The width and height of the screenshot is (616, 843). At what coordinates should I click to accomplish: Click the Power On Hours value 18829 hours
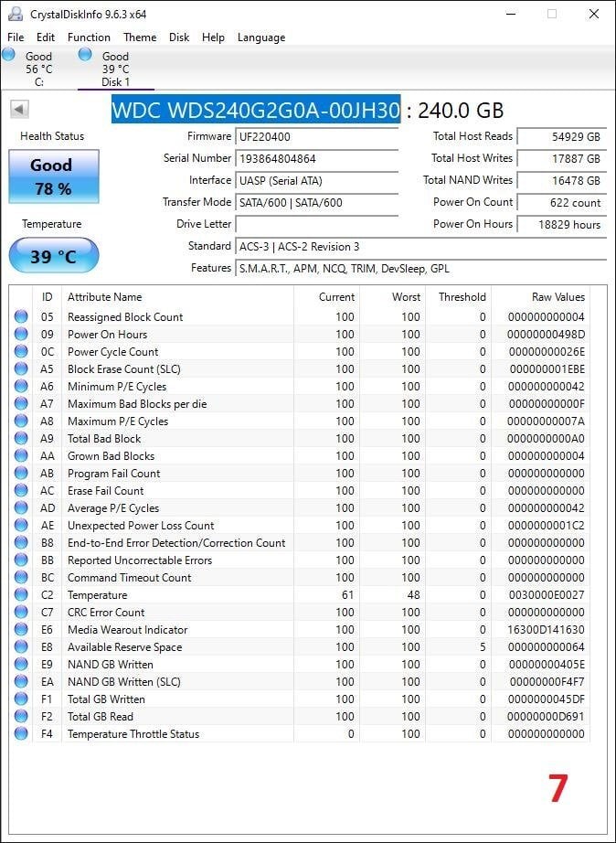point(562,224)
